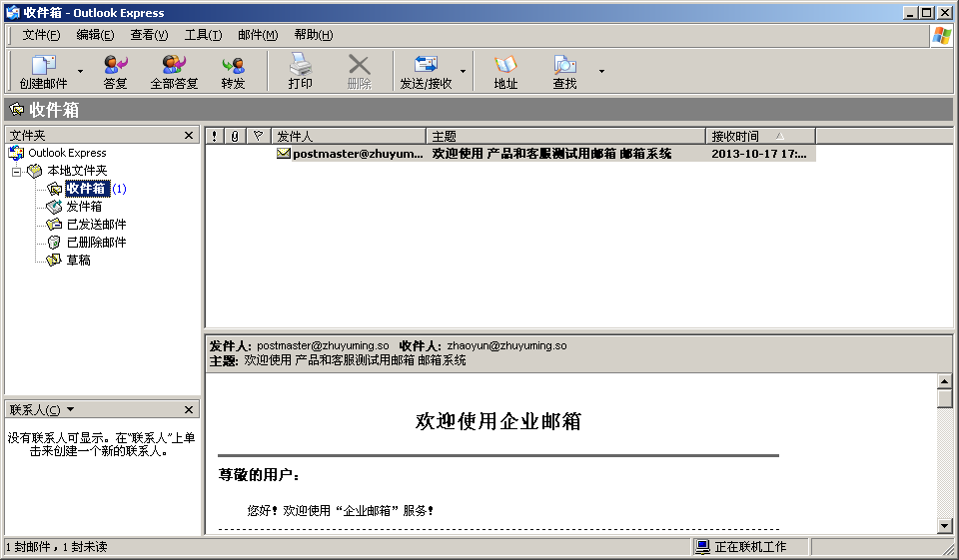This screenshot has width=959, height=560.
Task: Open the 联系人 dropdown menu
Action: 71,410
